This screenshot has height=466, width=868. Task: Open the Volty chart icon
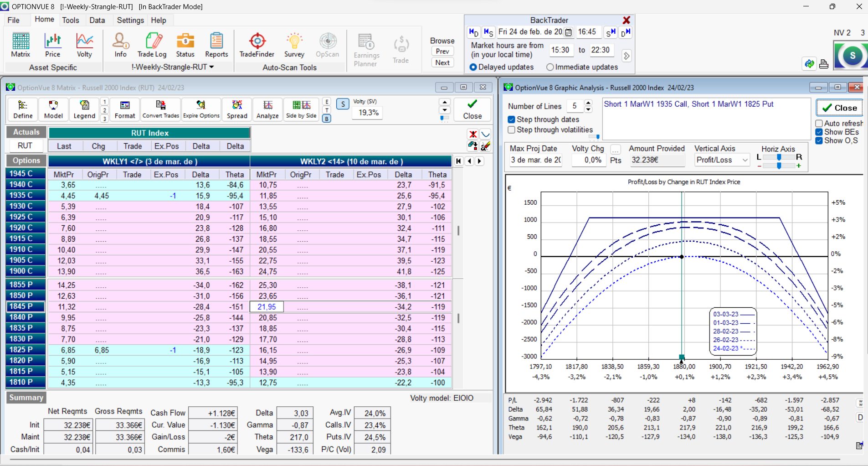point(84,45)
